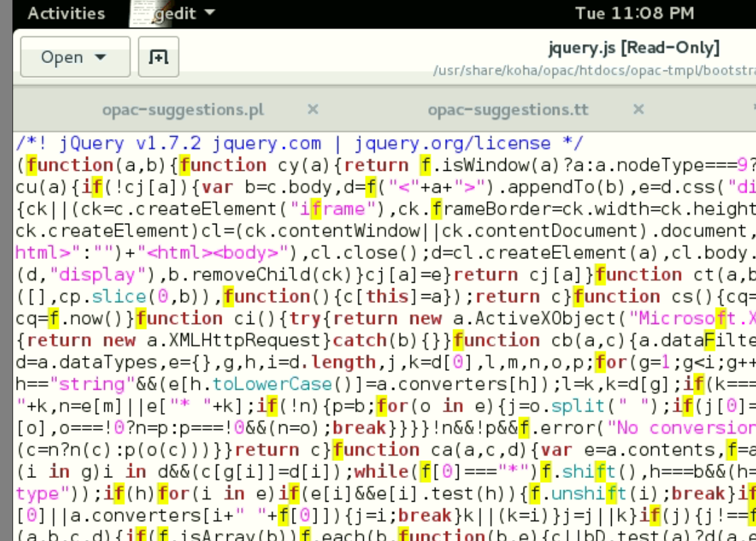
Task: Open the GNOME Activities overview
Action: (x=66, y=14)
